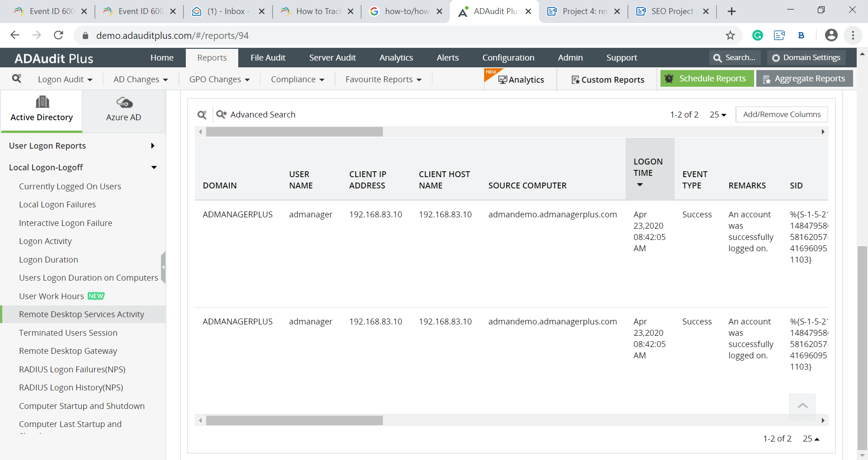
Task: Bookmark this page with the star icon
Action: click(x=730, y=35)
